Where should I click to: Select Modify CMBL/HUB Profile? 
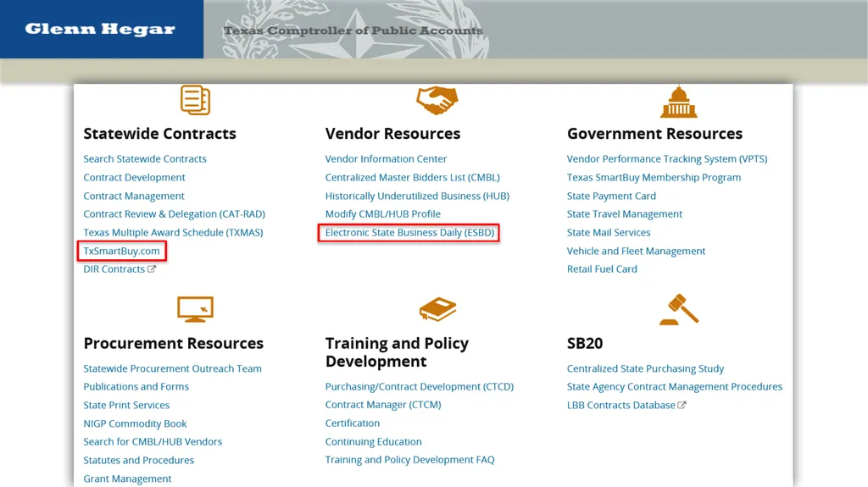tap(383, 214)
